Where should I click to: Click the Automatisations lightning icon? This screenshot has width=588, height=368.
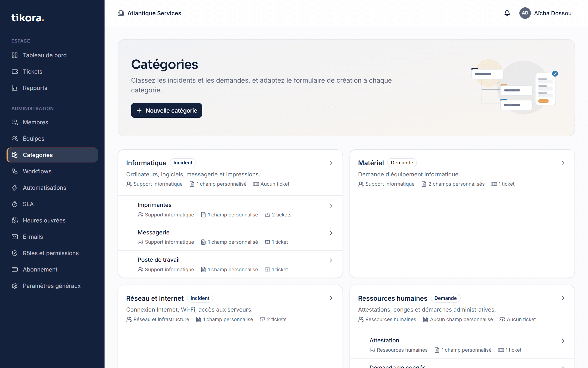coord(15,188)
